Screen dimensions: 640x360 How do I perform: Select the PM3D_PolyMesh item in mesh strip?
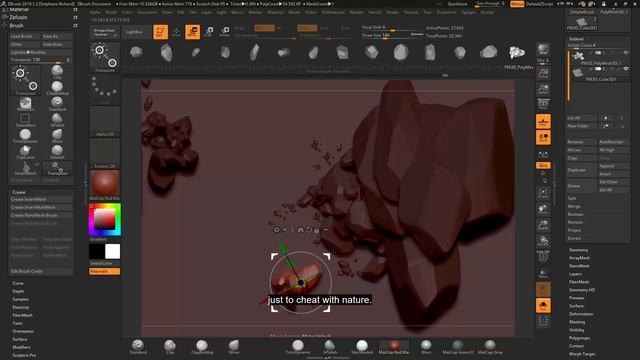[x=517, y=53]
